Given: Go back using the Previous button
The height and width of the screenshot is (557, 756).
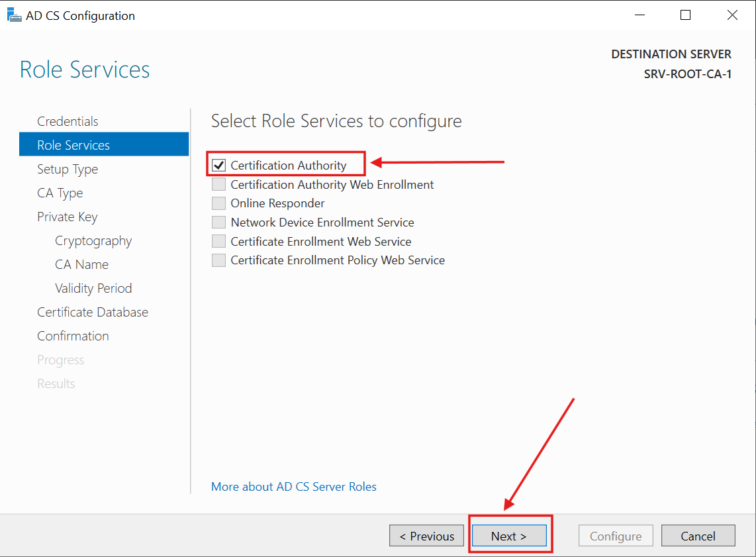Looking at the screenshot, I should [x=426, y=535].
